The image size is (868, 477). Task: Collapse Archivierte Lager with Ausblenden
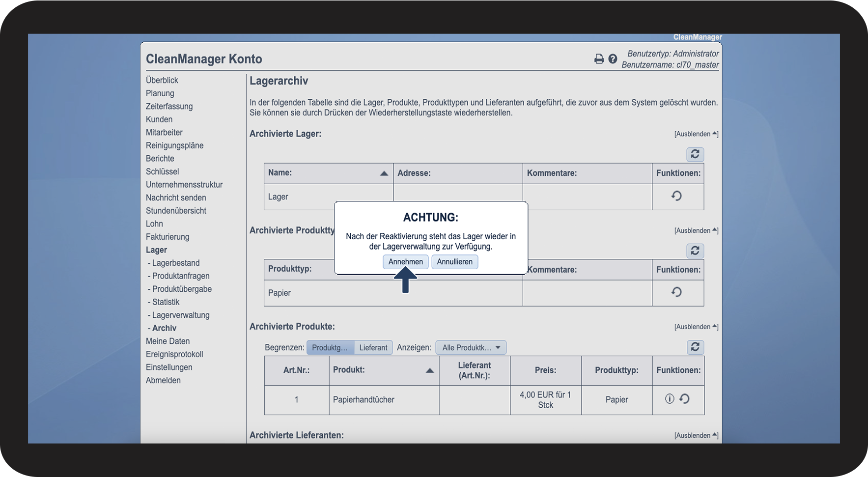696,134
